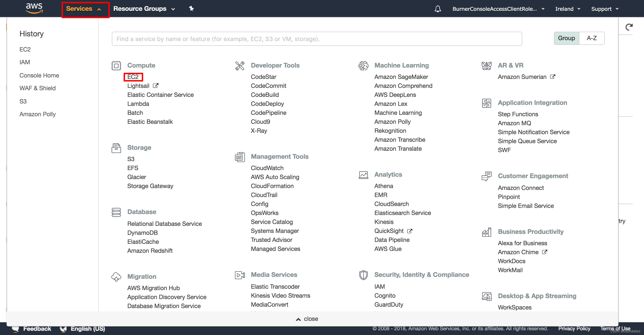This screenshot has height=335, width=644.
Task: Open Privacy Policy link in footer
Action: (x=574, y=328)
